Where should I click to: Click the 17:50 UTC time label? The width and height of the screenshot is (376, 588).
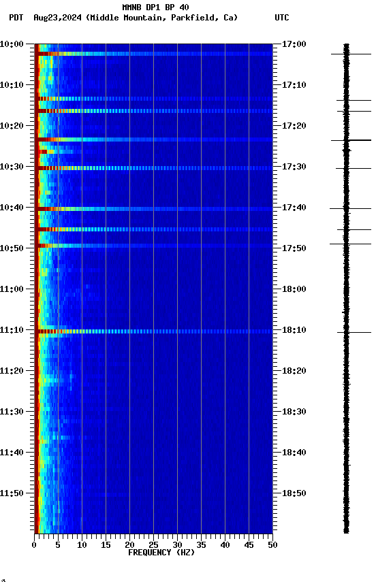294,248
